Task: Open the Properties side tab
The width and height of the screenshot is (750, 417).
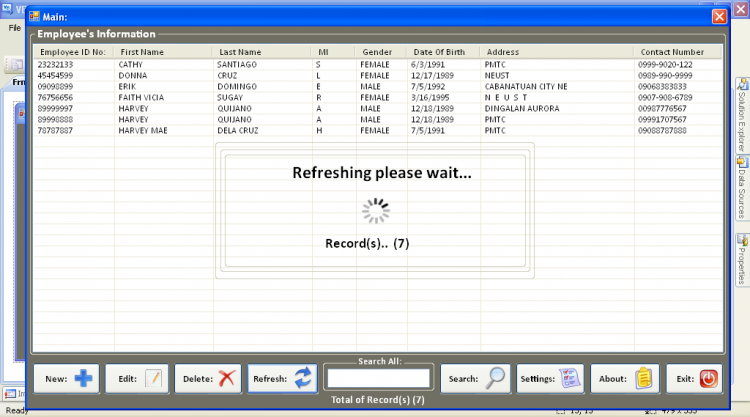Action: pyautogui.click(x=742, y=260)
